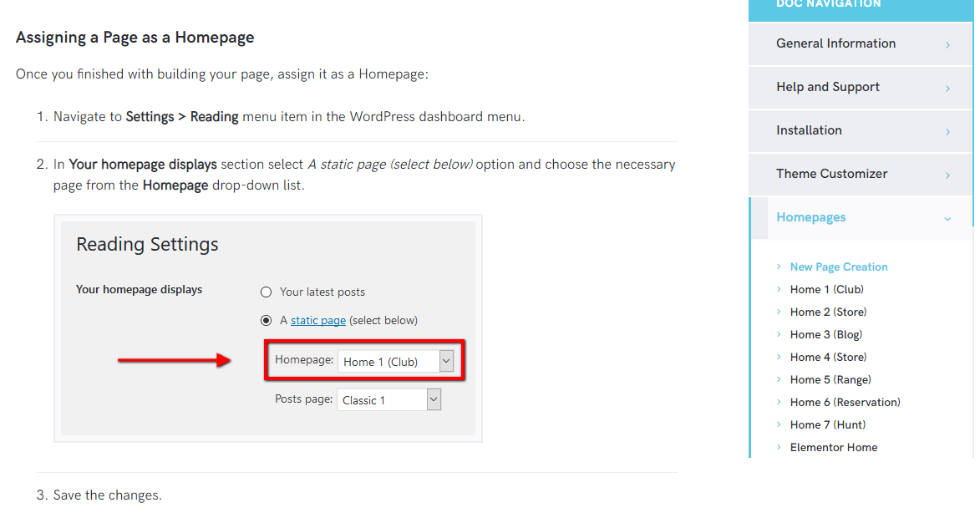980x513 pixels.
Task: Open the Installation navigation item
Action: click(861, 130)
